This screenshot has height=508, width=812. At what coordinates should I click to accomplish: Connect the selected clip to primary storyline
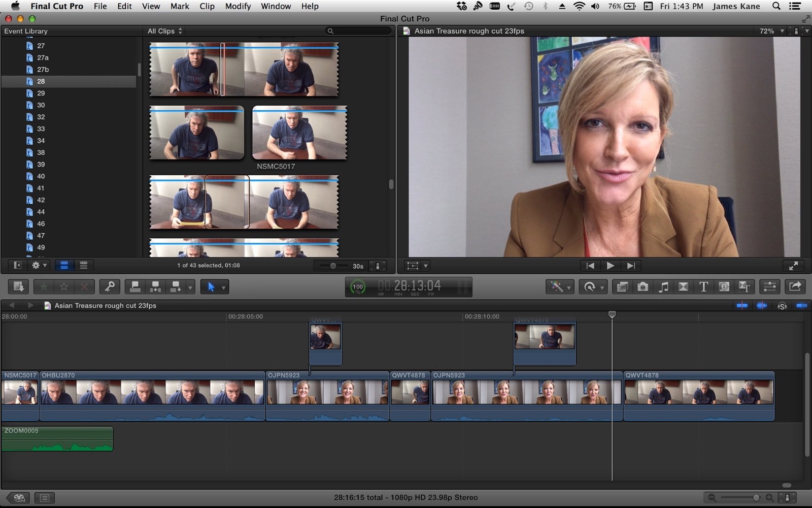(135, 287)
